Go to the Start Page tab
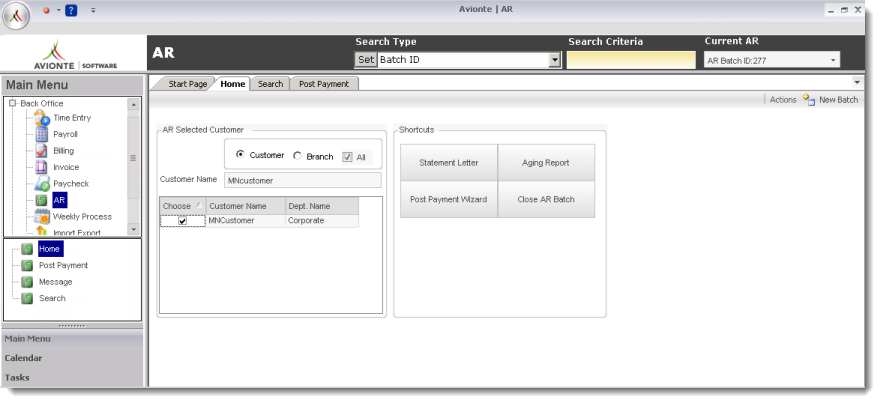The width and height of the screenshot is (880, 403). 187,84
